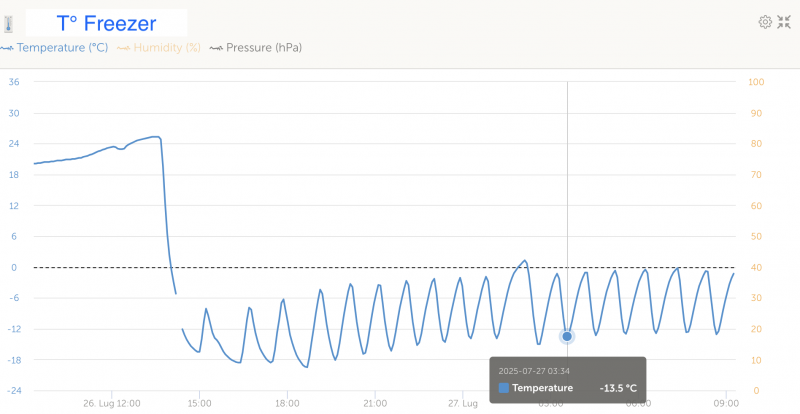Collapse chart with the shrink arrows icon
The width and height of the screenshot is (800, 414).
click(x=784, y=22)
